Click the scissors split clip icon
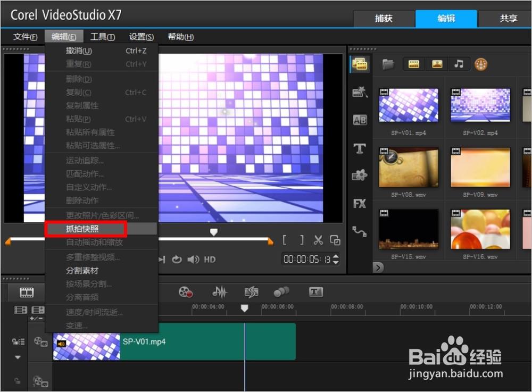532x392 pixels. [318, 240]
